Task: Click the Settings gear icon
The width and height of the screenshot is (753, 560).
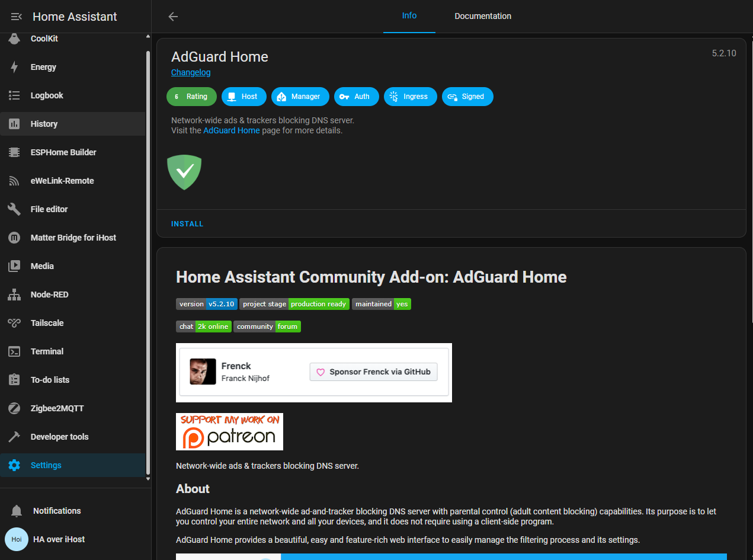Action: pos(14,465)
